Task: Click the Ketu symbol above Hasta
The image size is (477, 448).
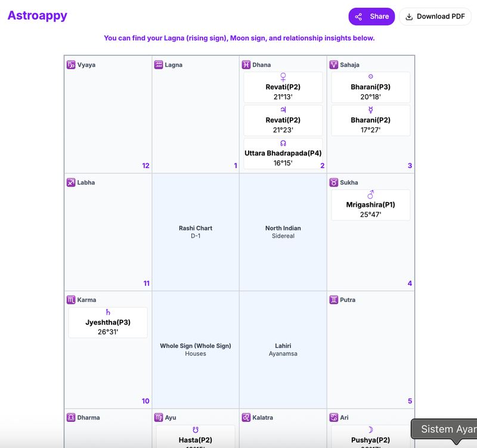Action: click(x=196, y=430)
